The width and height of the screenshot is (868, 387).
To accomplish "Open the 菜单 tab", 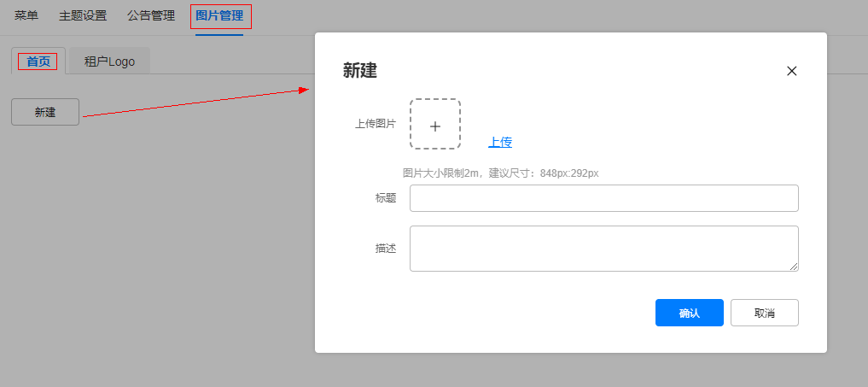I will 26,16.
